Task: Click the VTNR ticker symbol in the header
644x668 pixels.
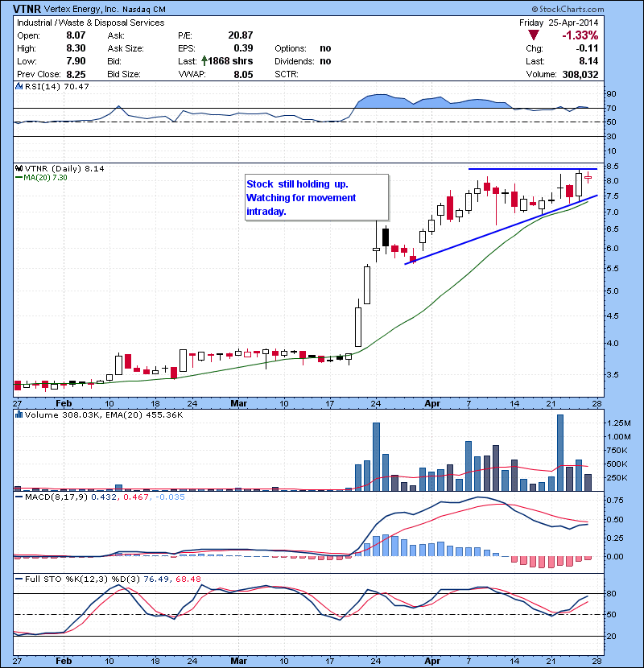Action: tap(27, 9)
